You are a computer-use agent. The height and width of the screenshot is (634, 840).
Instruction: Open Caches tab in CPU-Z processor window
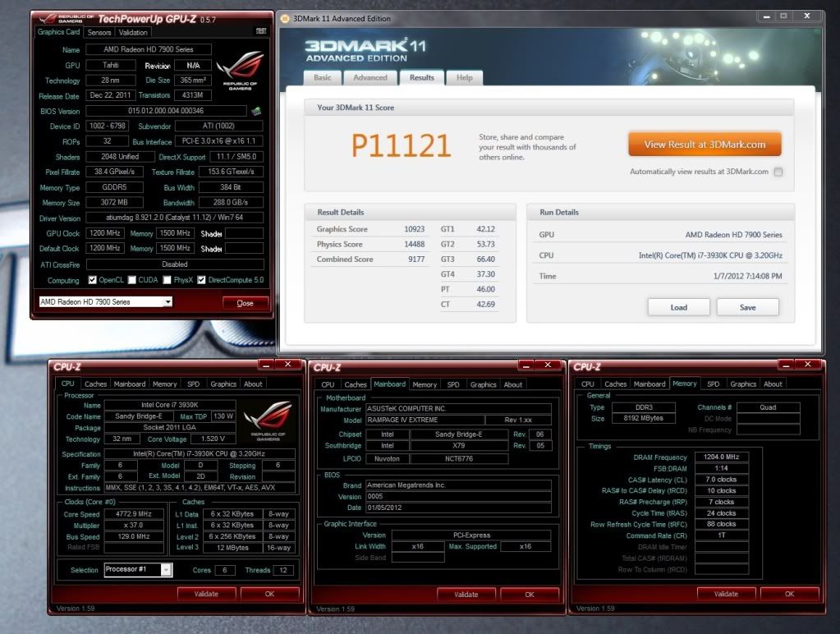pyautogui.click(x=95, y=384)
